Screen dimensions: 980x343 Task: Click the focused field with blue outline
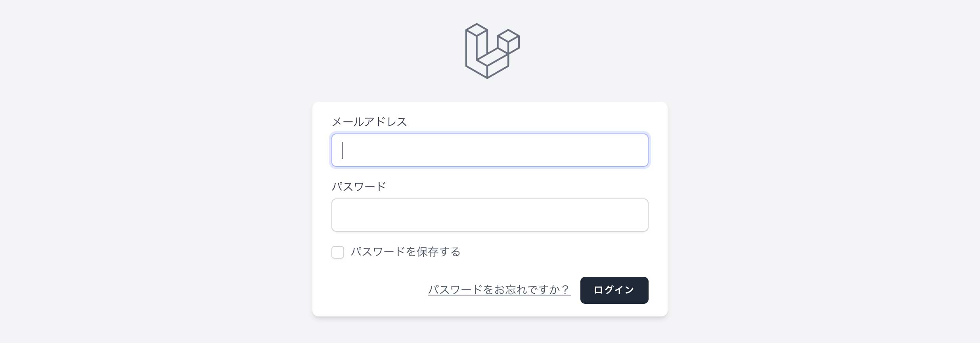click(490, 150)
